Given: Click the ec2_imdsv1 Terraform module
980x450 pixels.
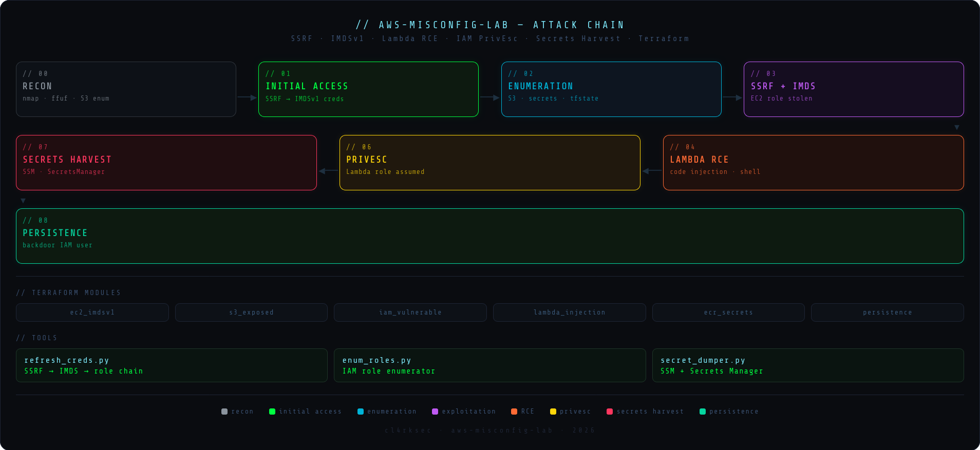Looking at the screenshot, I should (x=92, y=312).
